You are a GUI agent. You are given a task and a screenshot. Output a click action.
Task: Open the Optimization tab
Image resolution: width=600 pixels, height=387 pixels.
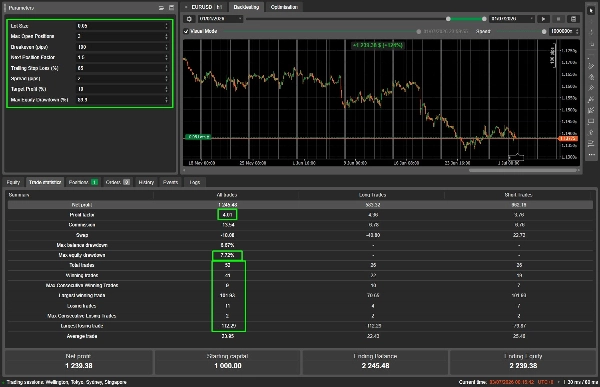coord(284,7)
